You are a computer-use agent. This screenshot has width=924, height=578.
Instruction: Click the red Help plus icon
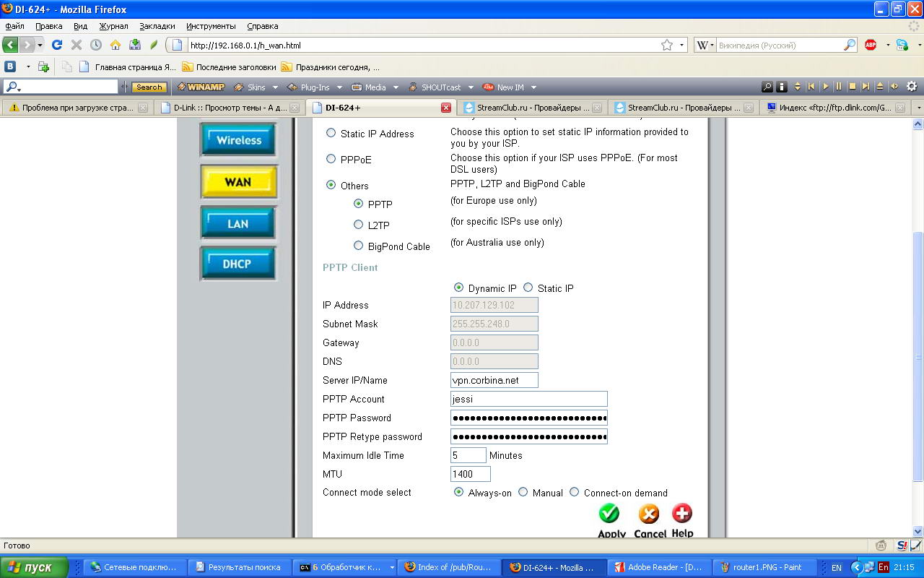click(x=682, y=513)
